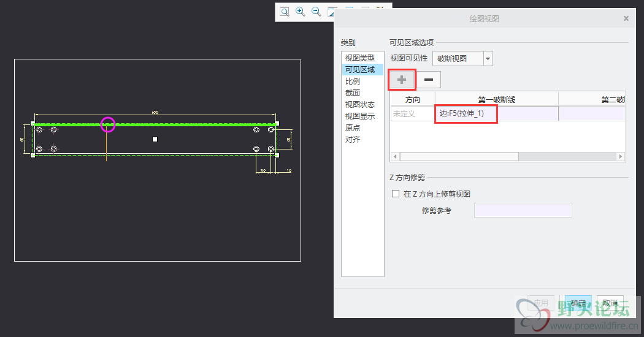This screenshot has height=337, width=644.
Task: Select 视图类型 category
Action: point(362,58)
